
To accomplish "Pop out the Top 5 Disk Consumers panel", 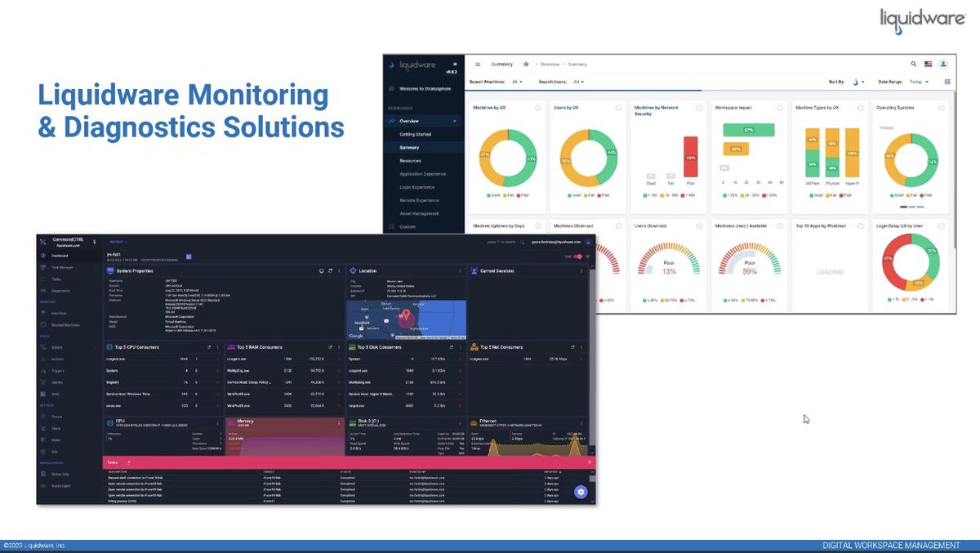I will click(x=451, y=347).
